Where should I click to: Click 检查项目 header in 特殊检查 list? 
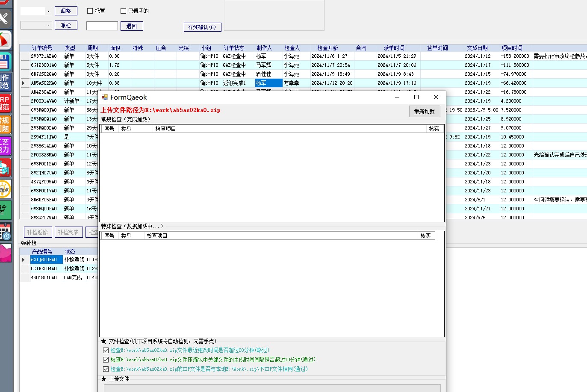click(157, 236)
